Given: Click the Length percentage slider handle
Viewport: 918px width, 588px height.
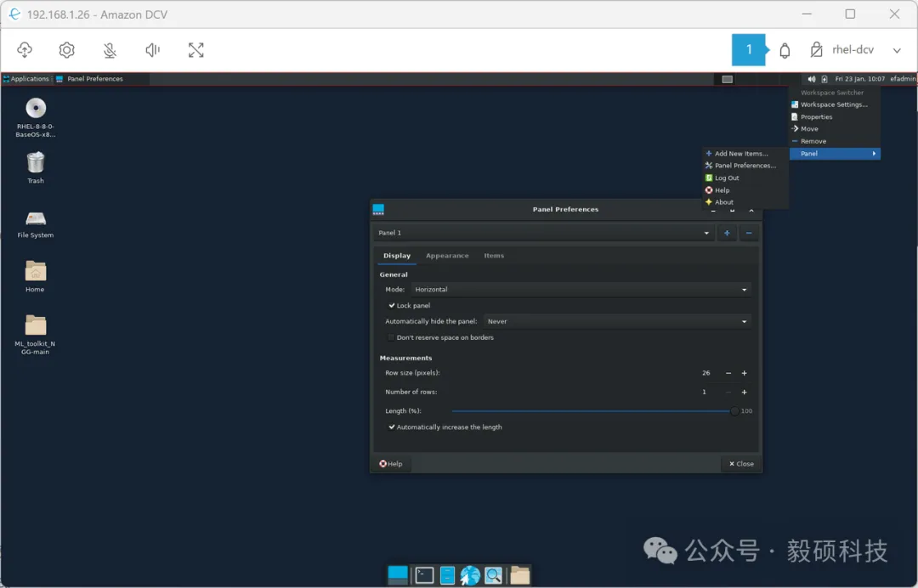Looking at the screenshot, I should coord(734,411).
